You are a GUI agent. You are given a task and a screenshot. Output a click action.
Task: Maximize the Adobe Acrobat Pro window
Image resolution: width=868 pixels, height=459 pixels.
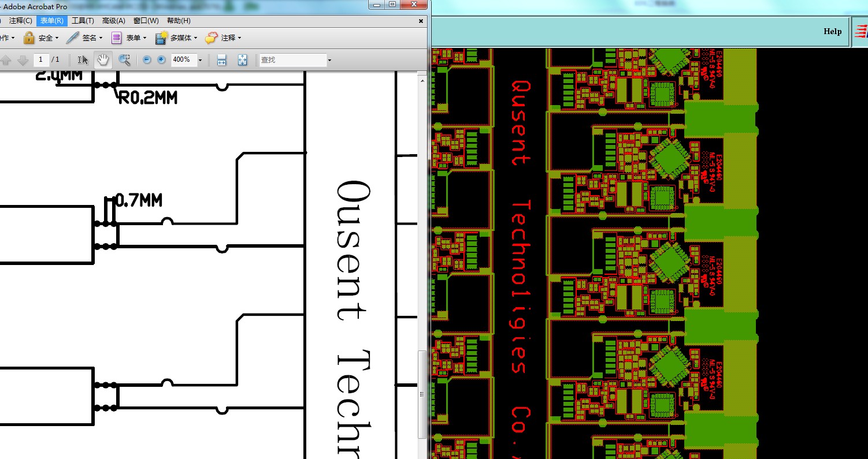coord(393,5)
